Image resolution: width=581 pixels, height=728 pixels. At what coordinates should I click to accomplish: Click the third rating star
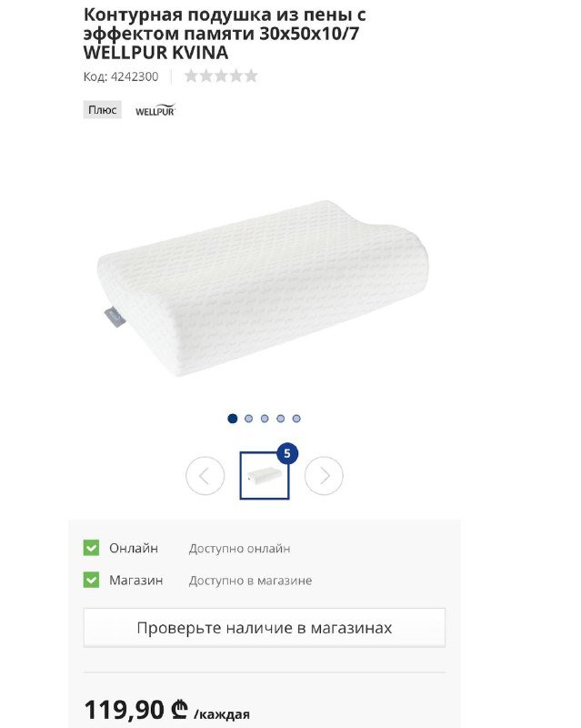(221, 76)
